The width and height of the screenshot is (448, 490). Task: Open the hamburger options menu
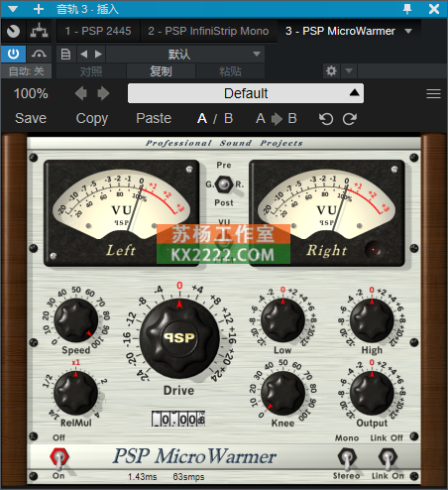pos(433,93)
